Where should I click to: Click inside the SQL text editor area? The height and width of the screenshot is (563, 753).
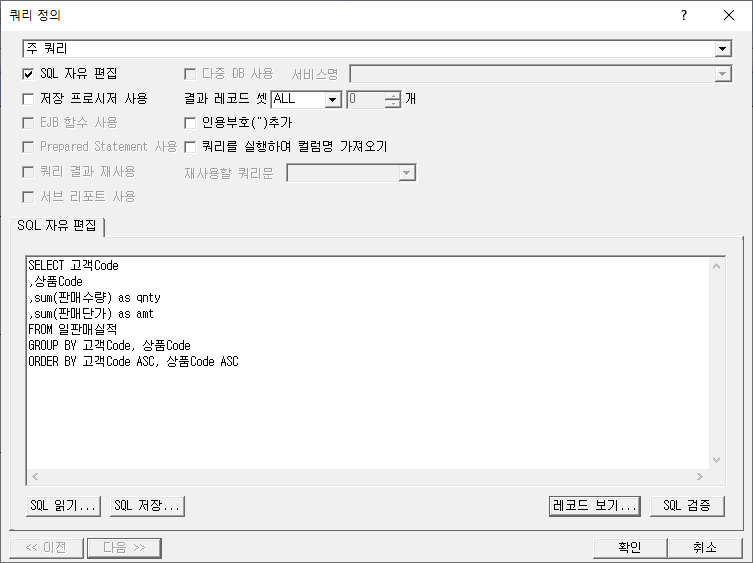click(x=368, y=363)
